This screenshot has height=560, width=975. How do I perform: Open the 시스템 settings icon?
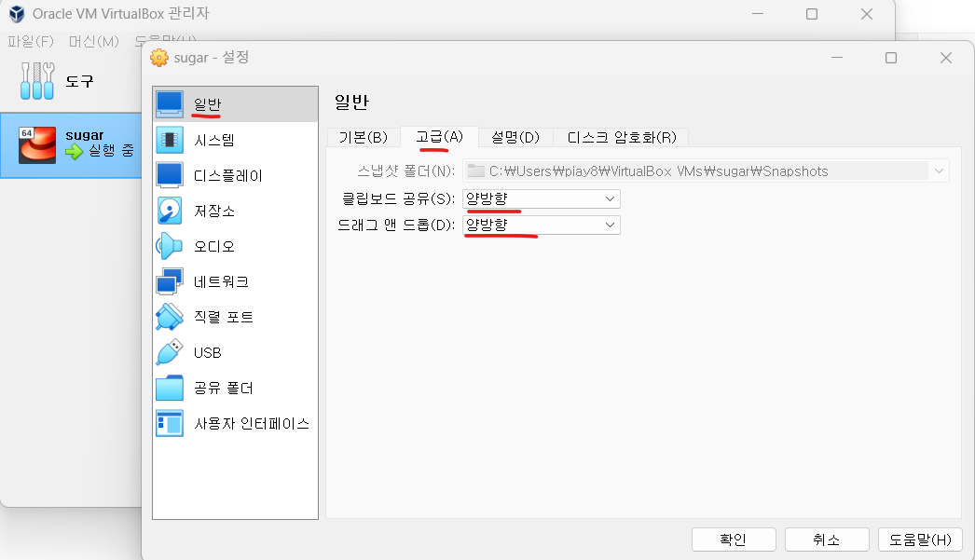click(169, 140)
